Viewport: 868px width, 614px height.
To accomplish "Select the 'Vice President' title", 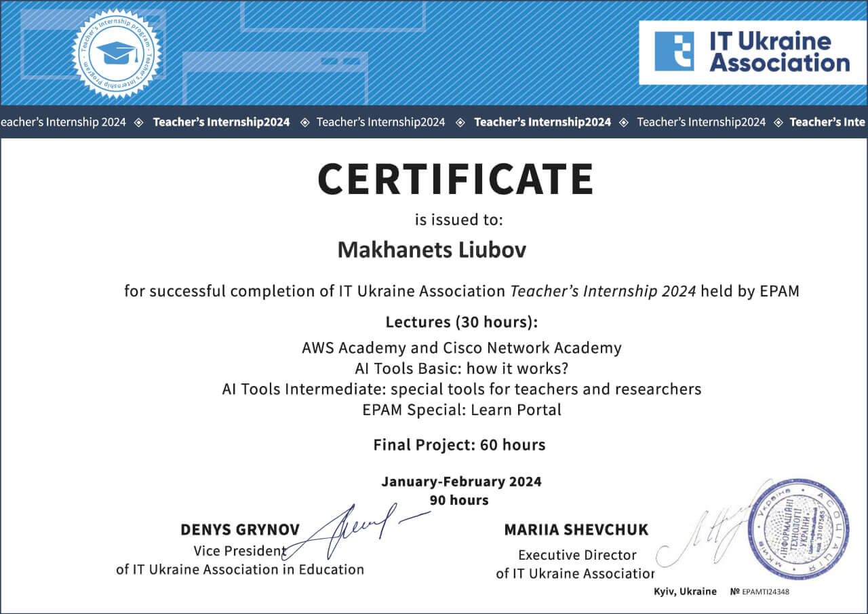I will click(x=240, y=550).
